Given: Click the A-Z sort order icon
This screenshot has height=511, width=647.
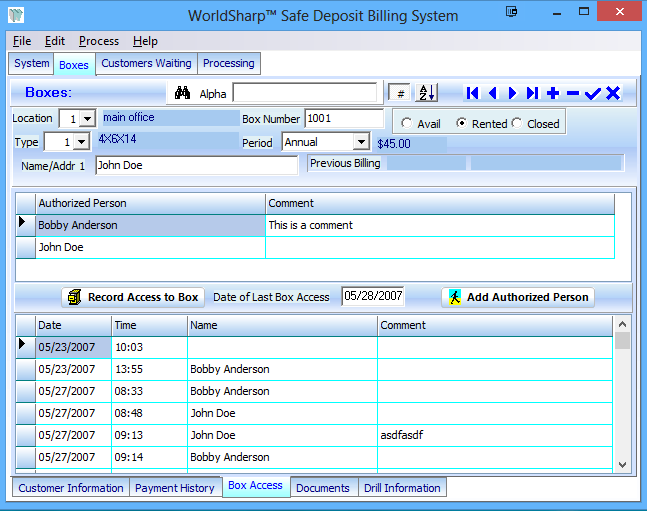Looking at the screenshot, I should click(427, 93).
